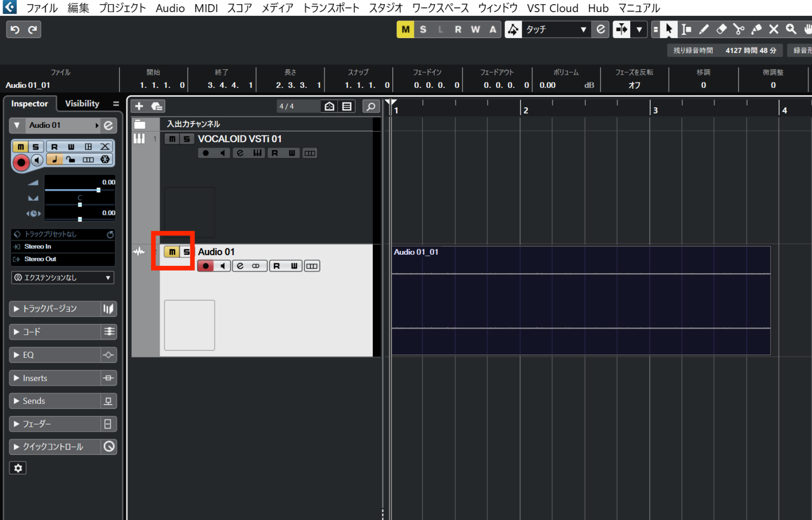
Task: Select the Eraser tool
Action: [x=721, y=29]
